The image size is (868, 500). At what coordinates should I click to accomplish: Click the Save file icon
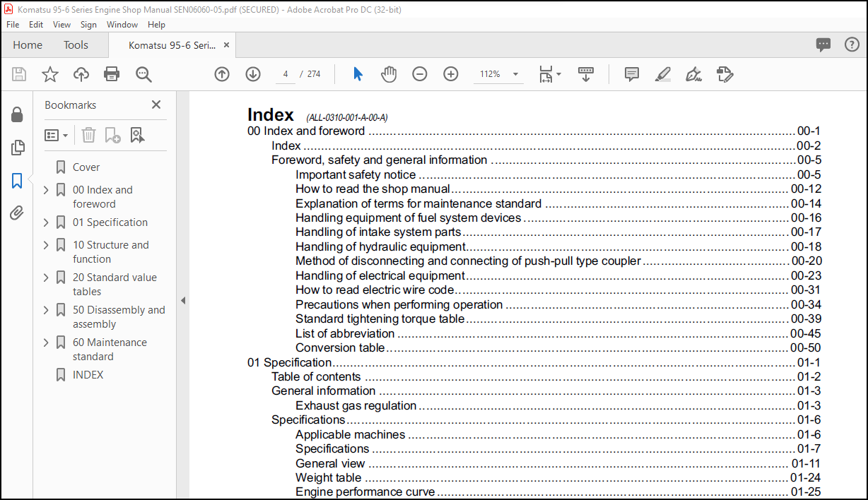point(19,74)
